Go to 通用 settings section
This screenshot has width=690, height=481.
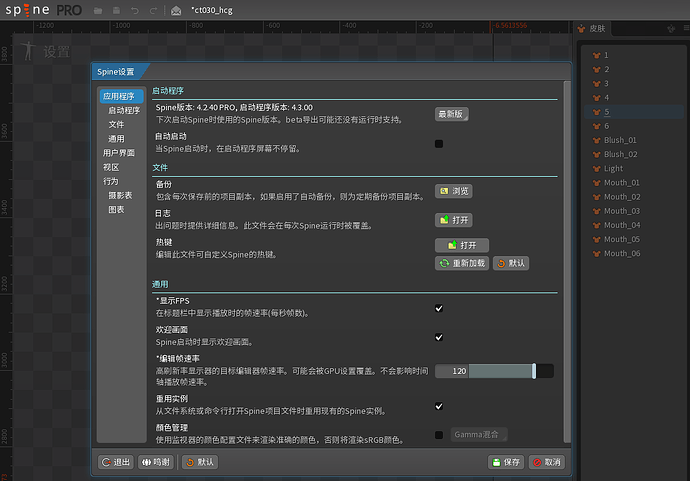click(117, 139)
